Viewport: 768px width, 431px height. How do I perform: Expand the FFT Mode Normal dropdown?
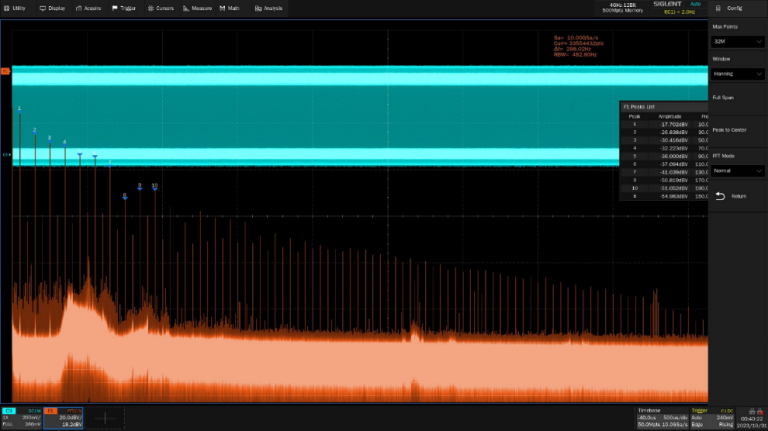tap(737, 171)
